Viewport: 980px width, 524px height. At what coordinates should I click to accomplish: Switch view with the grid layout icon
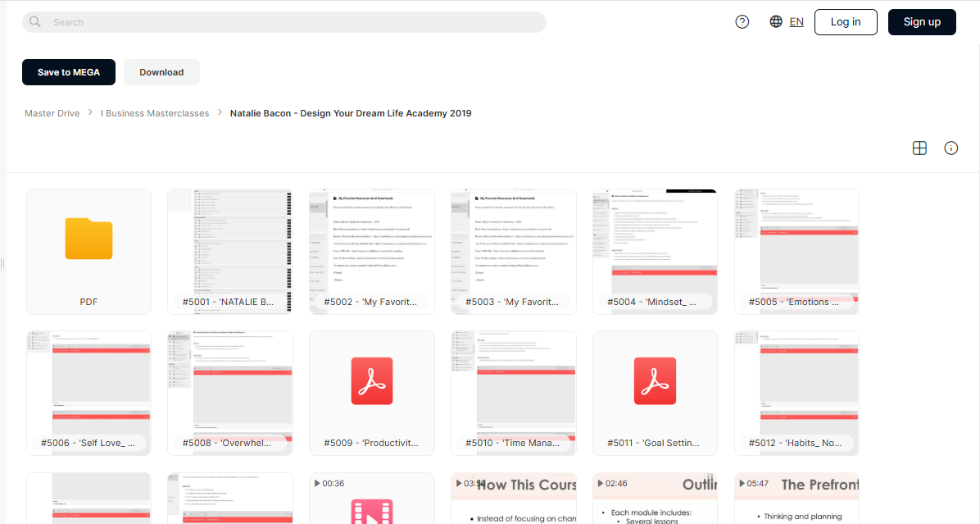(x=919, y=148)
